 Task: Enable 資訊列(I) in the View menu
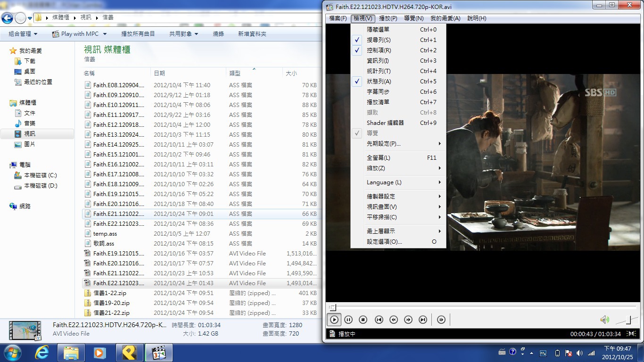pyautogui.click(x=398, y=61)
